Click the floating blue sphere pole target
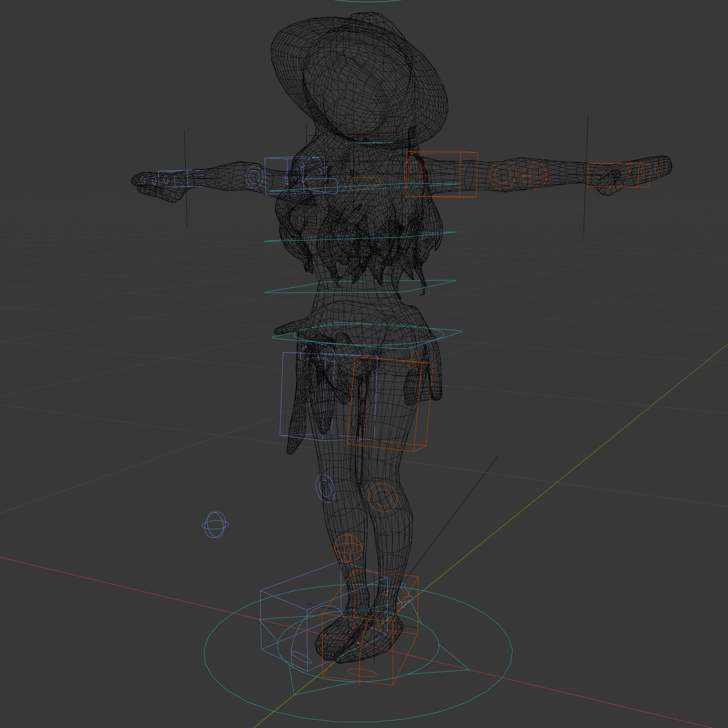 click(x=215, y=525)
